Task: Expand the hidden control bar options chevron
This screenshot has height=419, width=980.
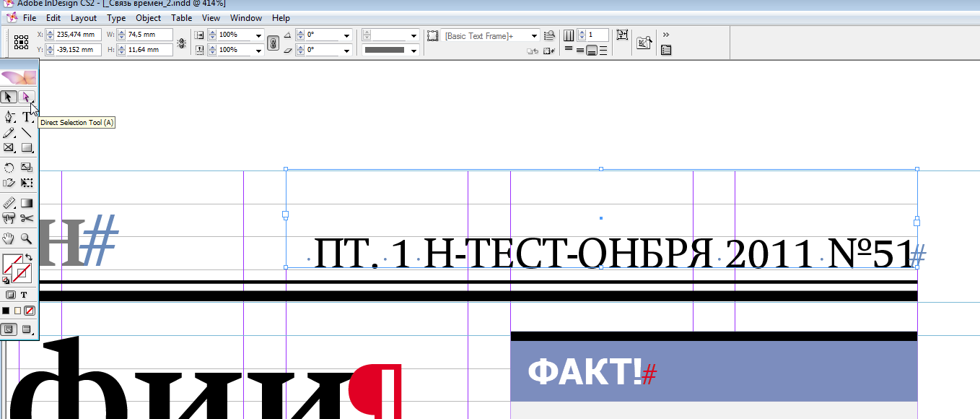Action: (665, 34)
